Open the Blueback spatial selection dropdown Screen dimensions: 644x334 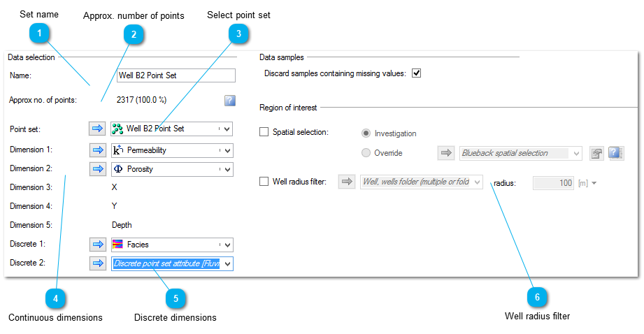576,154
